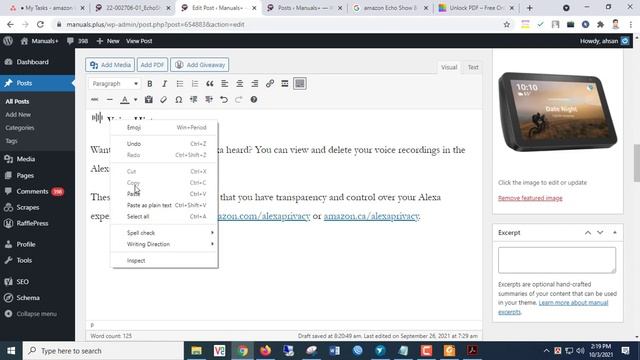Toggle bold formatting in editor toolbar
This screenshot has width=640, height=360.
(x=150, y=84)
